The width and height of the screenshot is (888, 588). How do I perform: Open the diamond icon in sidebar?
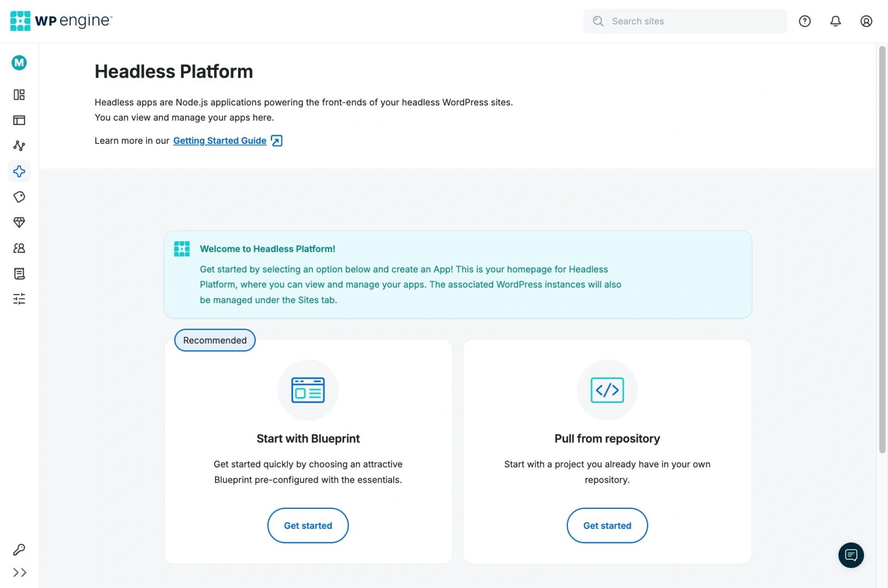(x=19, y=222)
